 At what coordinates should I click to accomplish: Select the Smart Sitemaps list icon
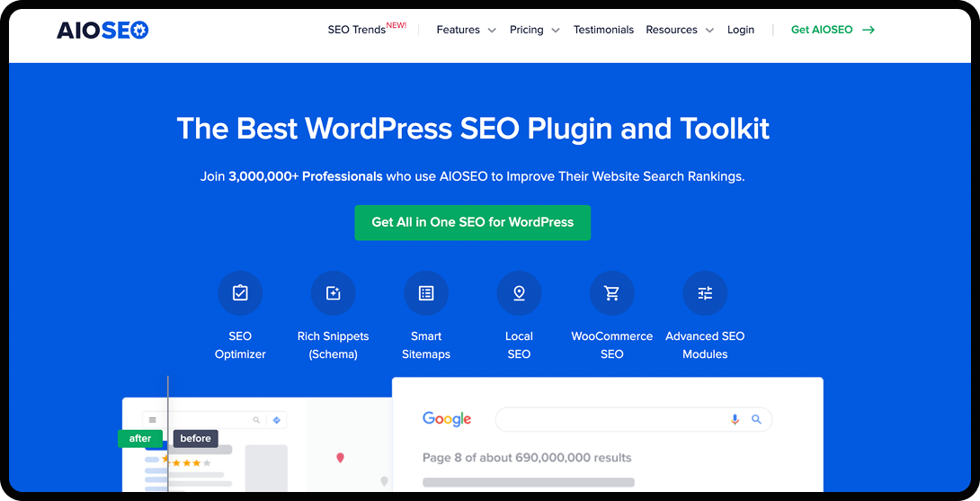[426, 292]
